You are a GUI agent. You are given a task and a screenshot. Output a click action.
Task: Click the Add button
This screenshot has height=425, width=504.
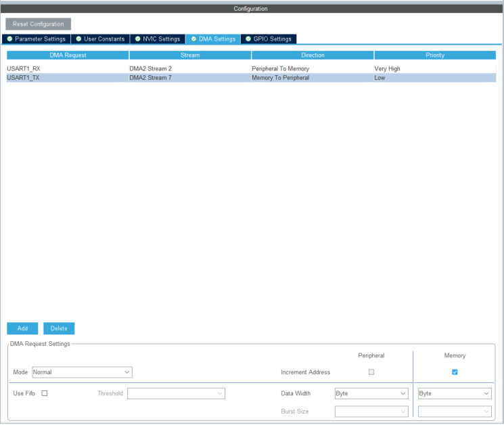pos(22,328)
